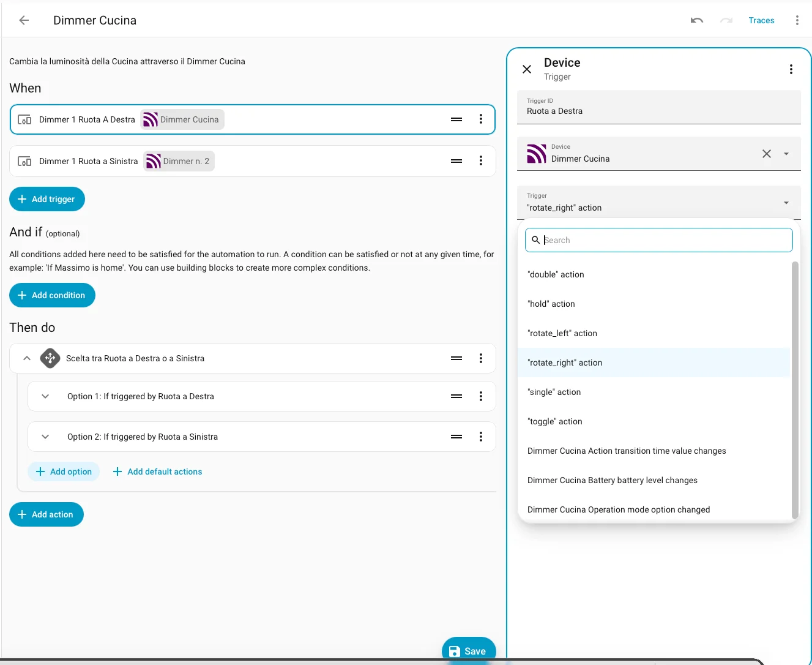Click the trigger list scrollbar

(x=795, y=390)
